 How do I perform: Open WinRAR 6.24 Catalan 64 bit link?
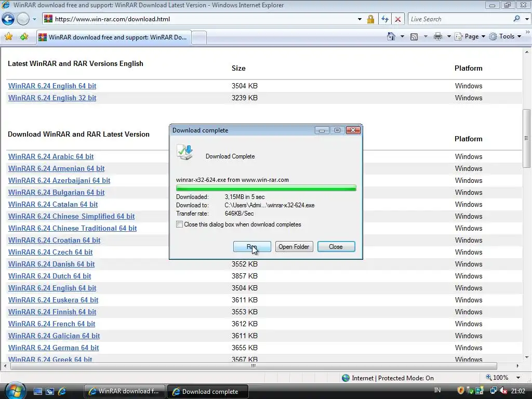53,204
